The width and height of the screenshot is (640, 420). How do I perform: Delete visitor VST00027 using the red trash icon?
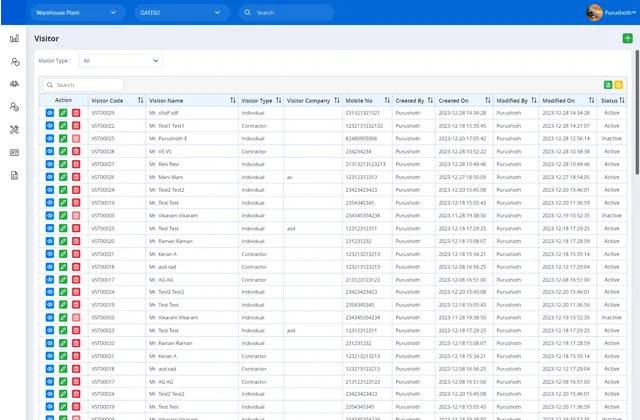[x=76, y=164]
